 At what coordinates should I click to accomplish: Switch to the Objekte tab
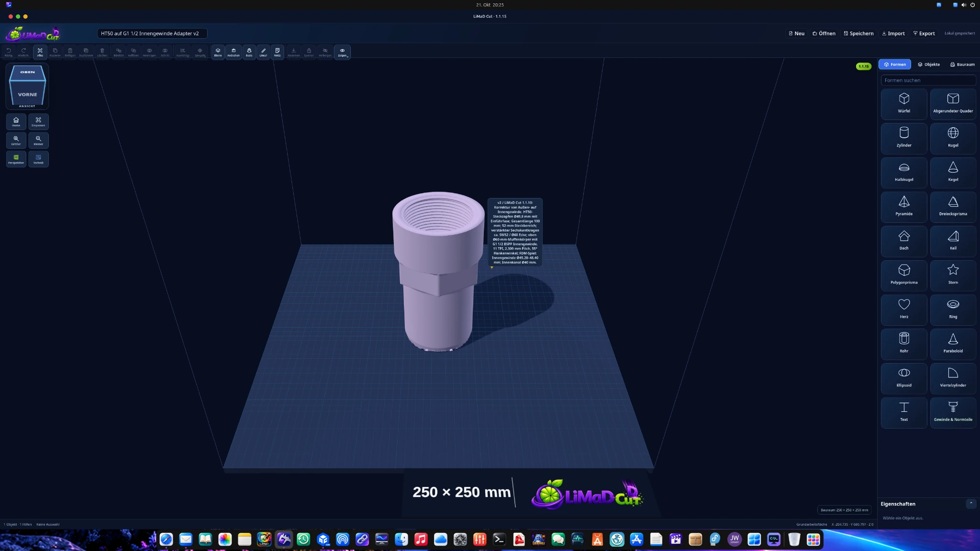[x=928, y=64]
